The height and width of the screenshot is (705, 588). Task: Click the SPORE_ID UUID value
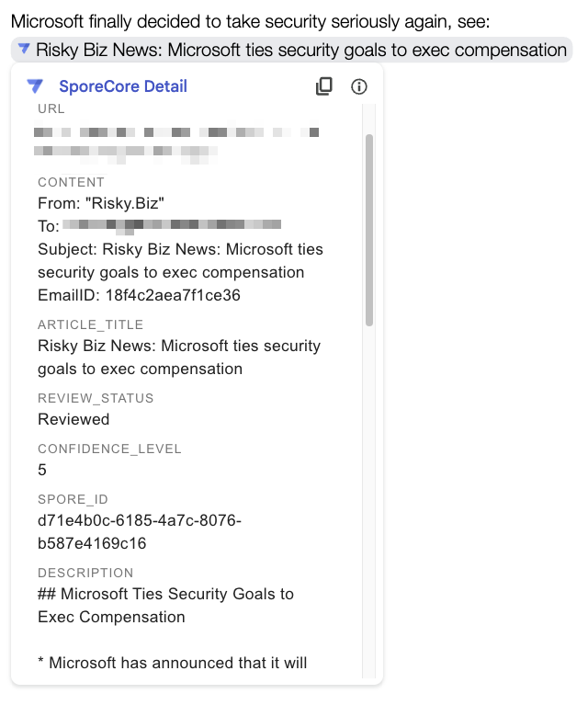pyautogui.click(x=139, y=532)
